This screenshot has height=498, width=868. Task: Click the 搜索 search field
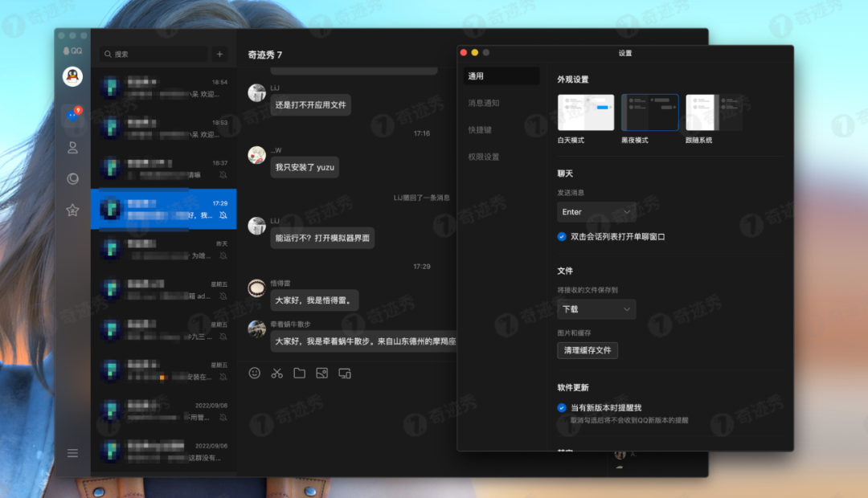[x=154, y=55]
